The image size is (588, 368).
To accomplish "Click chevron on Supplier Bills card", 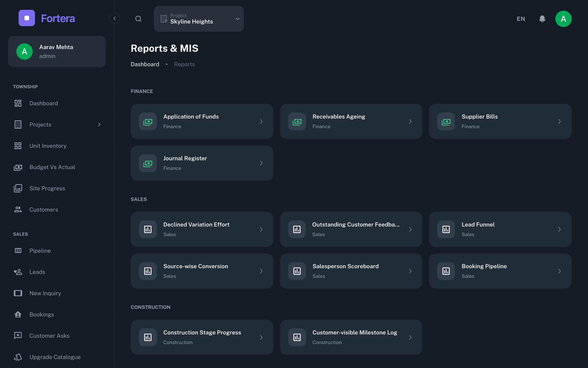I will point(560,121).
